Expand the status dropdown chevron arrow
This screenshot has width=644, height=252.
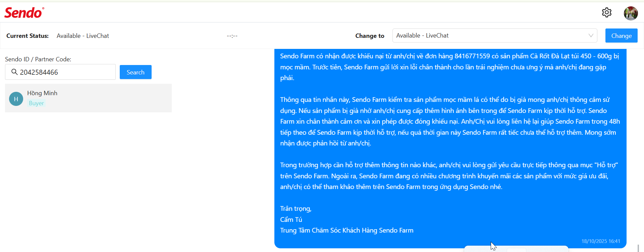pos(591,36)
